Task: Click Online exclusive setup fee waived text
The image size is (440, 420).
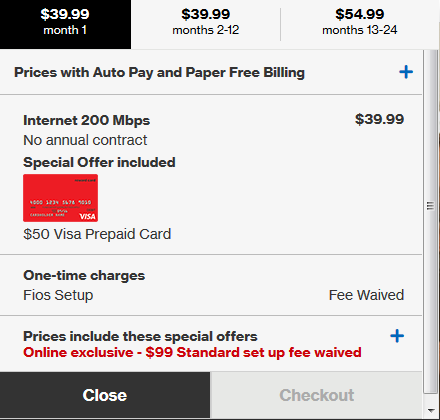Action: pyautogui.click(x=192, y=353)
